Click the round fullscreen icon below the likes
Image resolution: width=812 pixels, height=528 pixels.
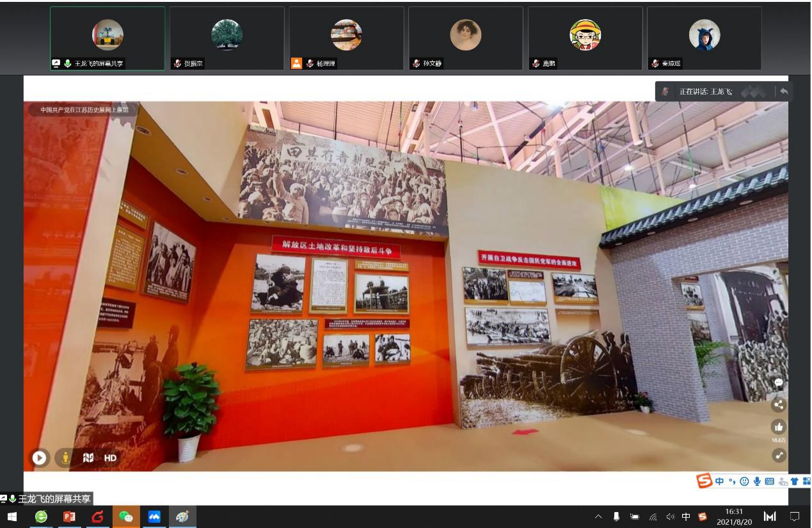tap(779, 455)
